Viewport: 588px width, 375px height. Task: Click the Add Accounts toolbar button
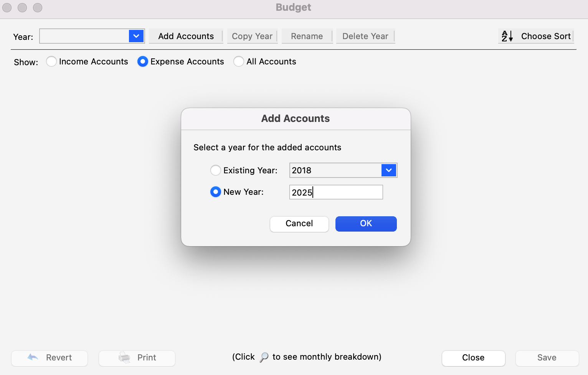[186, 36]
